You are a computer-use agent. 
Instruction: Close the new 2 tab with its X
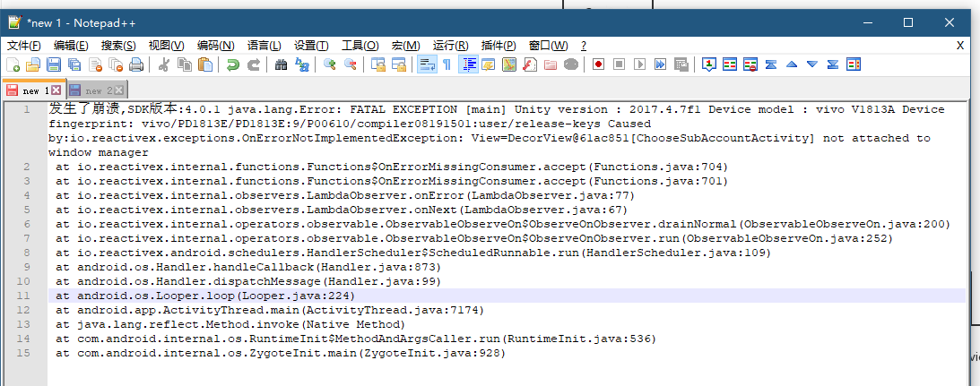coord(118,90)
